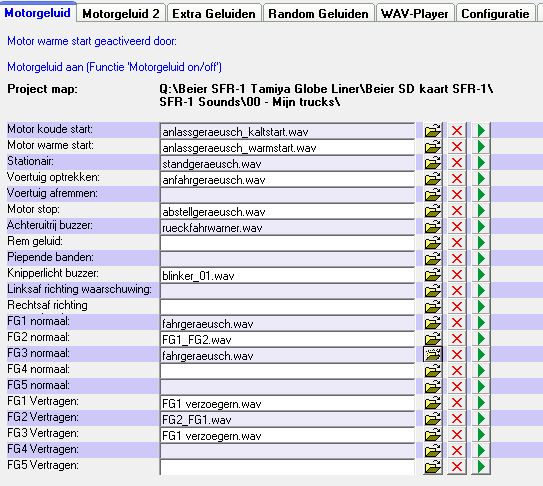Open the Configuratie tab
This screenshot has width=543, height=486.
pyautogui.click(x=495, y=14)
